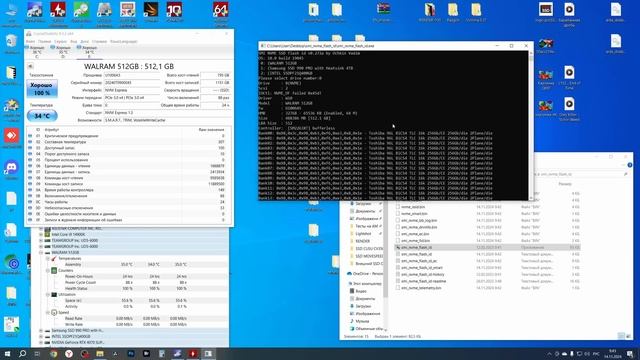
Task: Click the red thermometer icon beside Temperatures
Action: coord(54,259)
